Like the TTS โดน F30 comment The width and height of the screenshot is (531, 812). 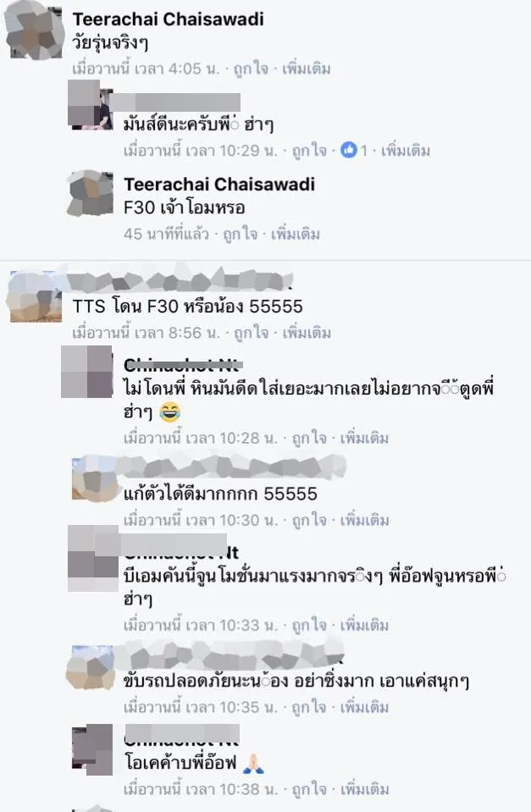[x=252, y=333]
